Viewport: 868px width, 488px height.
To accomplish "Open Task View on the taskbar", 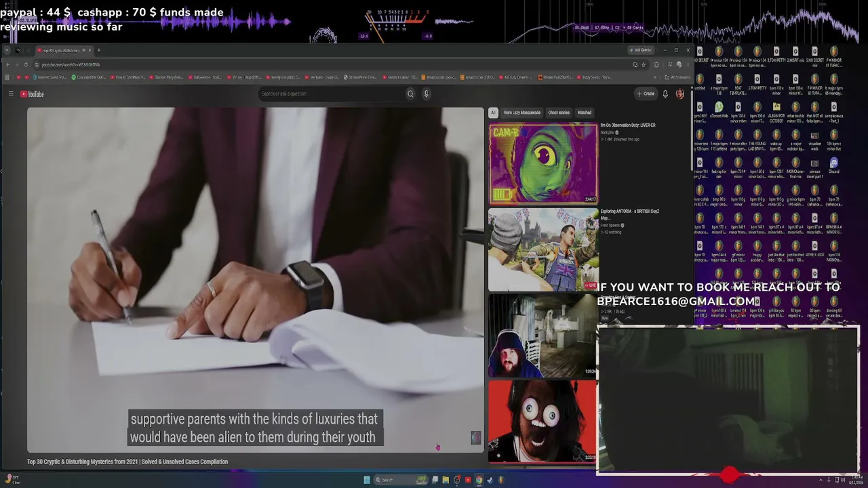I will [x=435, y=480].
